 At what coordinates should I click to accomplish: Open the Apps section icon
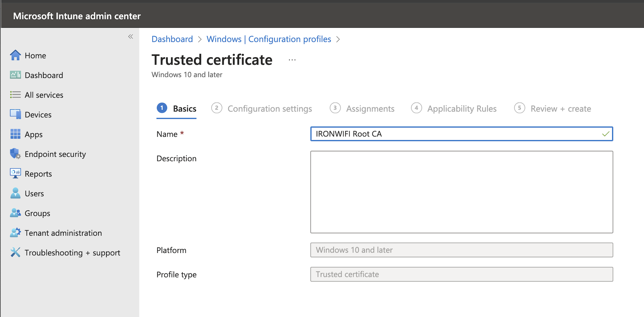(x=16, y=134)
